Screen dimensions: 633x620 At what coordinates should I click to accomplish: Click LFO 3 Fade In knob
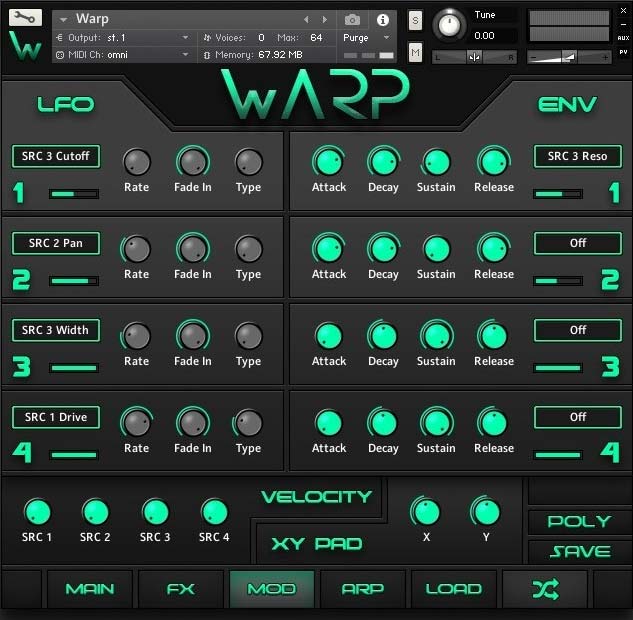pos(193,336)
